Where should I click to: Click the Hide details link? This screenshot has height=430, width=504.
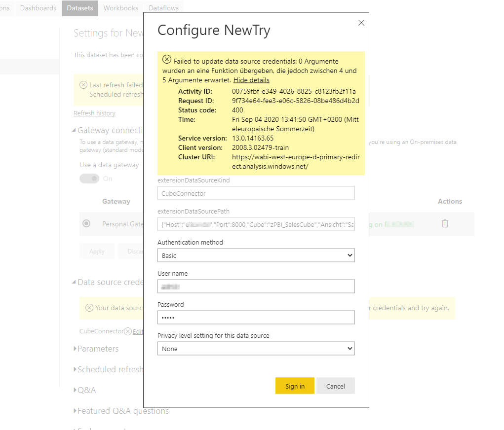click(x=251, y=80)
